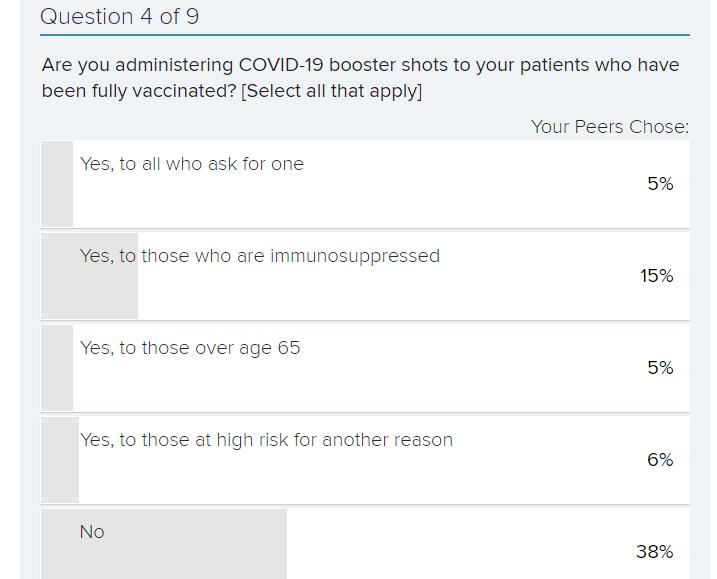Click the teal divider under question heading
717x579 pixels.
click(x=365, y=35)
